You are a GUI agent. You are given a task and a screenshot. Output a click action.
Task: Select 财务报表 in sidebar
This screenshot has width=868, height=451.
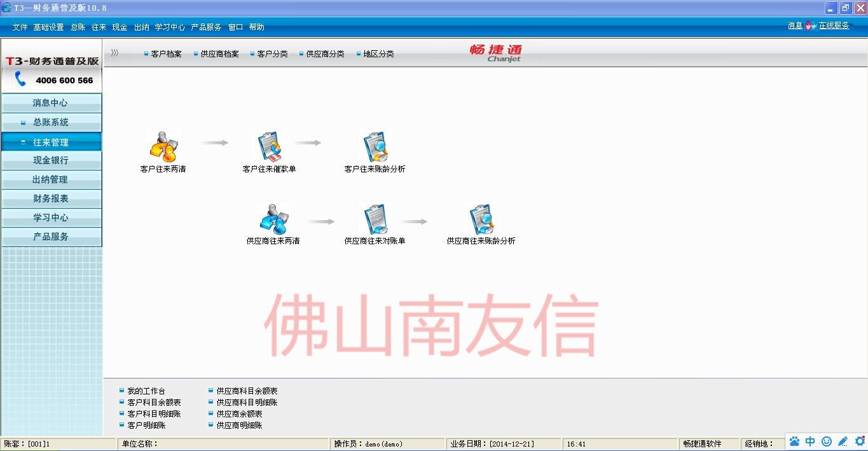pos(51,198)
